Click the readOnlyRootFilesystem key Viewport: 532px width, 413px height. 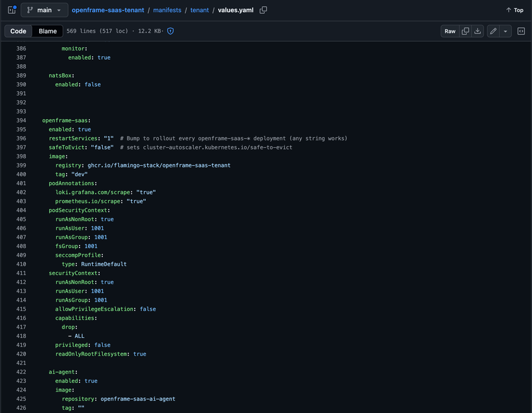[x=91, y=354]
